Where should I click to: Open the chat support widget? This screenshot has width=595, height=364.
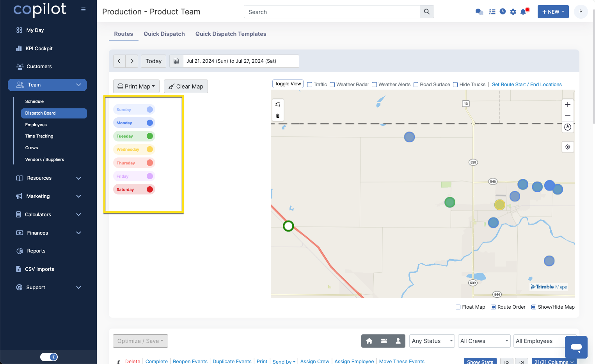(x=576, y=347)
